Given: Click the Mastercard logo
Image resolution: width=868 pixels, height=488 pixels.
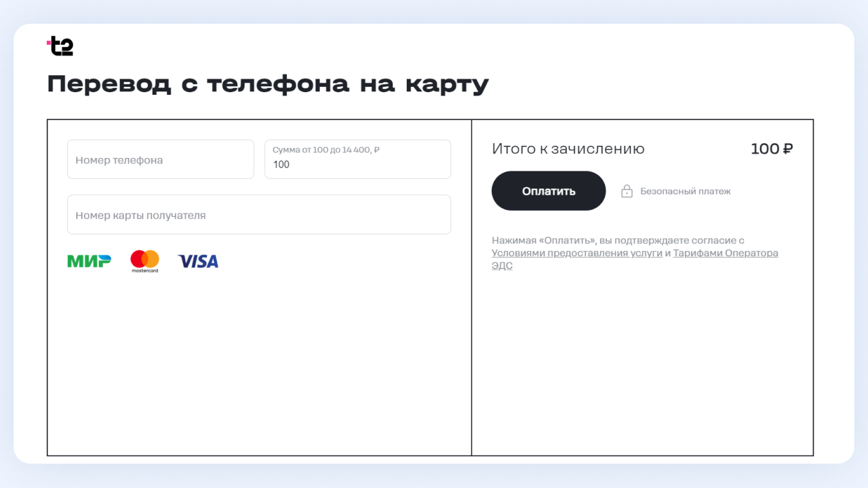Looking at the screenshot, I should (x=144, y=261).
